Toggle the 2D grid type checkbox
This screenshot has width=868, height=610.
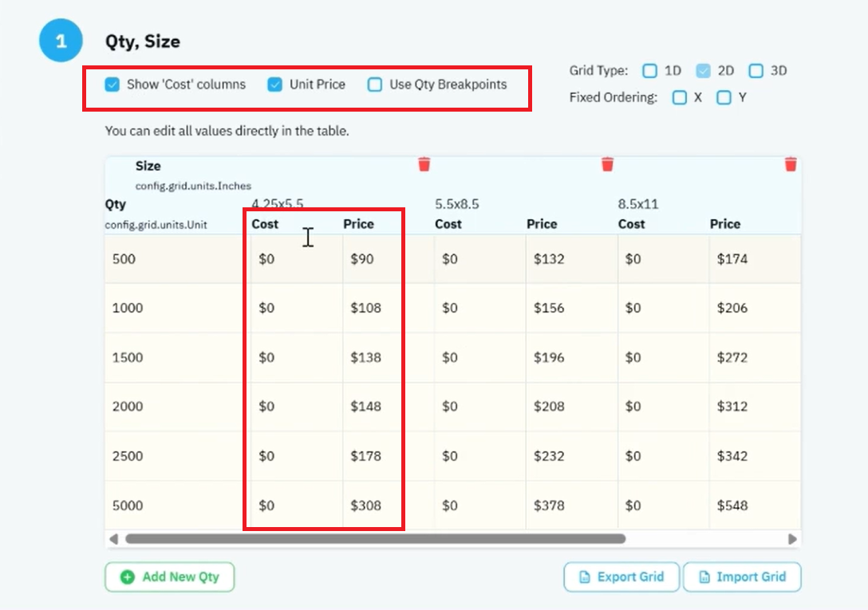point(703,71)
